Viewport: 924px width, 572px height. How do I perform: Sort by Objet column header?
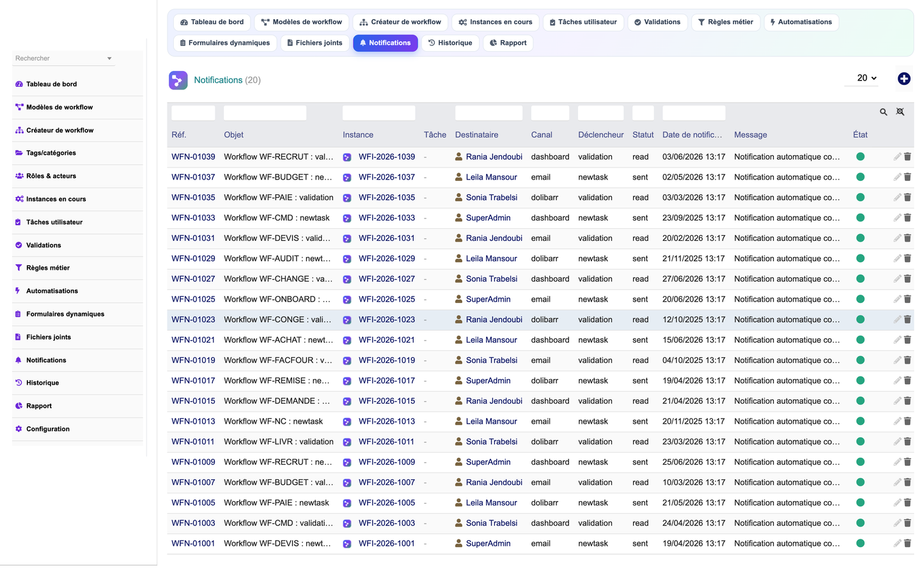click(x=233, y=135)
